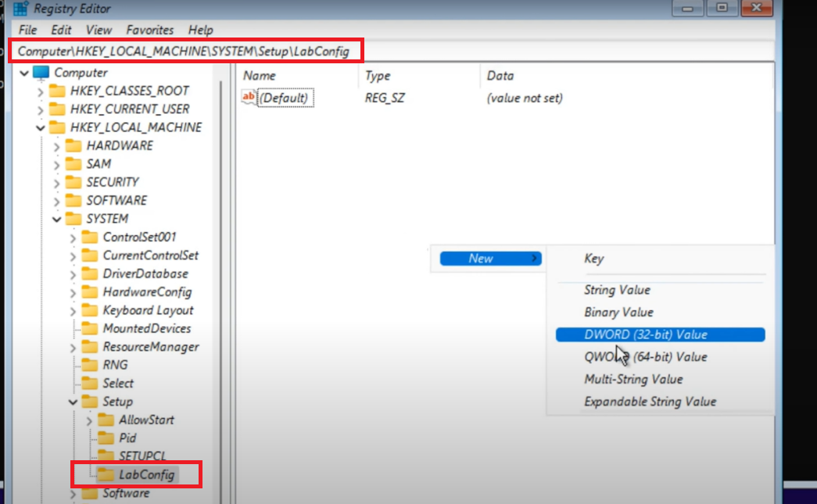Collapse the SYSTEM key arrow
The width and height of the screenshot is (817, 504).
tap(56, 220)
